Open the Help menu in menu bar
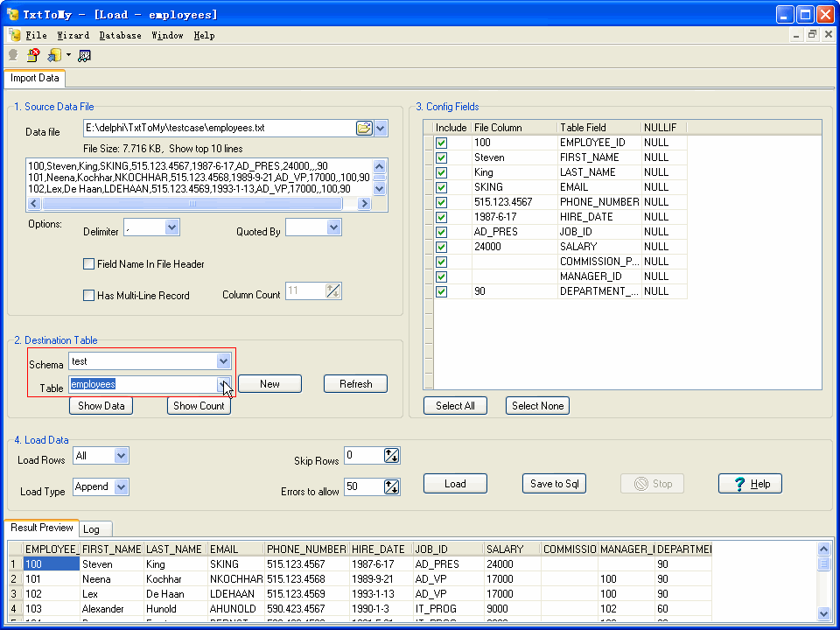Viewport: 840px width, 630px height. (204, 35)
